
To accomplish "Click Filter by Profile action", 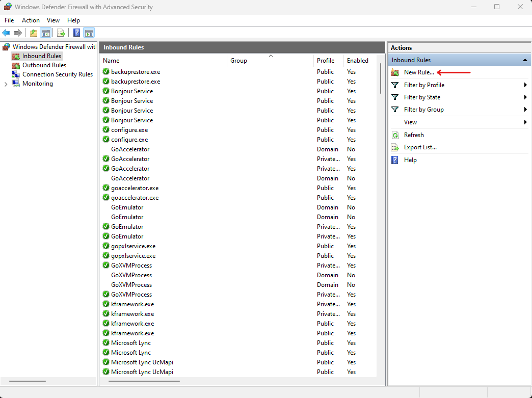I will point(424,85).
